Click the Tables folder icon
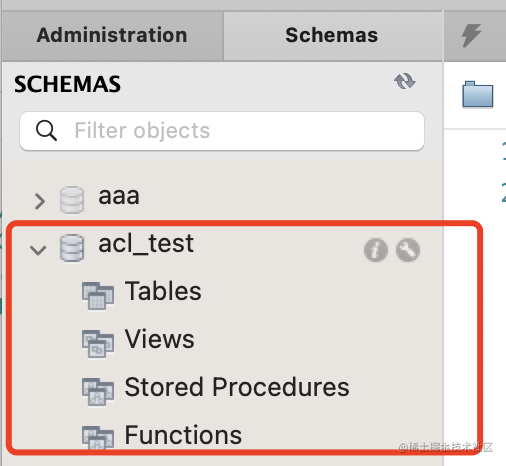Screen dimensions: 506x466 98,296
